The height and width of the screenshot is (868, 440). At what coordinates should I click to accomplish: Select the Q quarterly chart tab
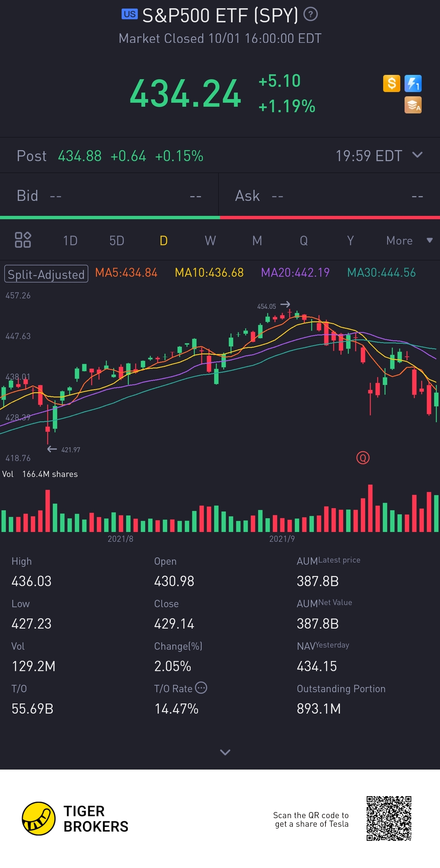coord(304,241)
